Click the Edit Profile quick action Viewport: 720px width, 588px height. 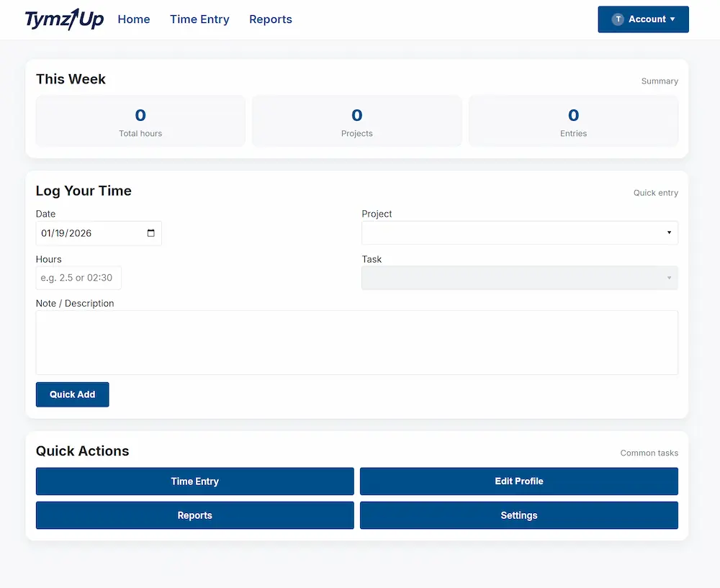point(518,481)
